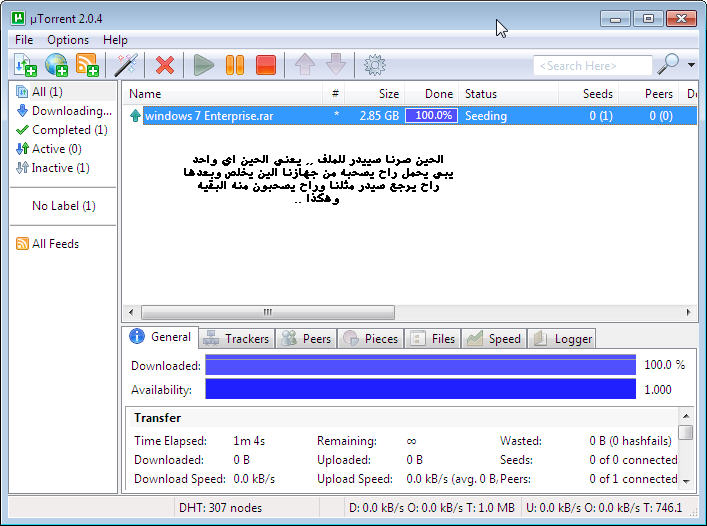Click the blue Downloading arrow icon

(22, 110)
